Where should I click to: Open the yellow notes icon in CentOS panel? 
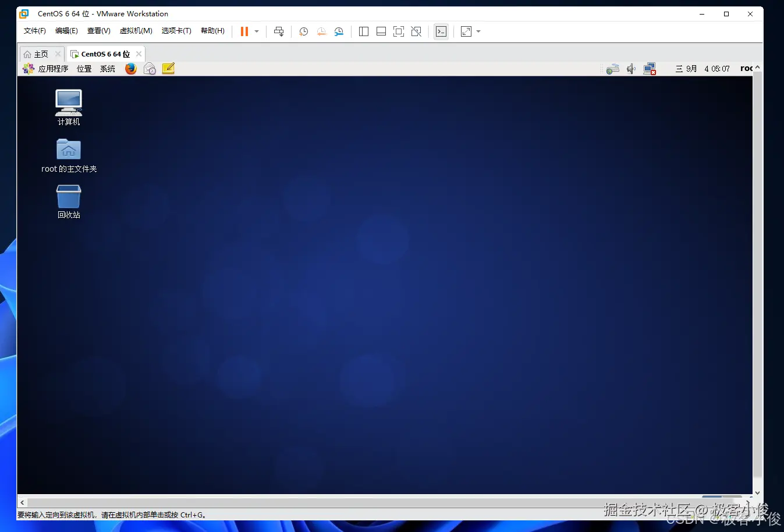(168, 69)
